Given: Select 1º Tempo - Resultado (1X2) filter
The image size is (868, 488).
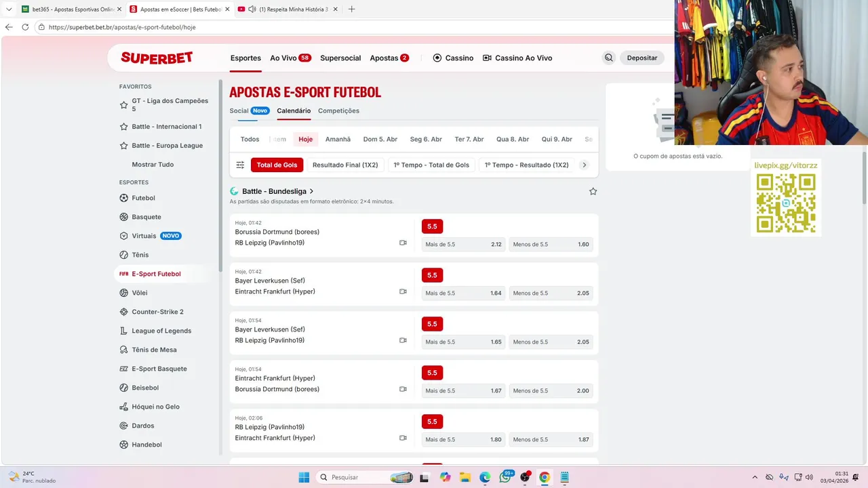Looking at the screenshot, I should coord(526,165).
